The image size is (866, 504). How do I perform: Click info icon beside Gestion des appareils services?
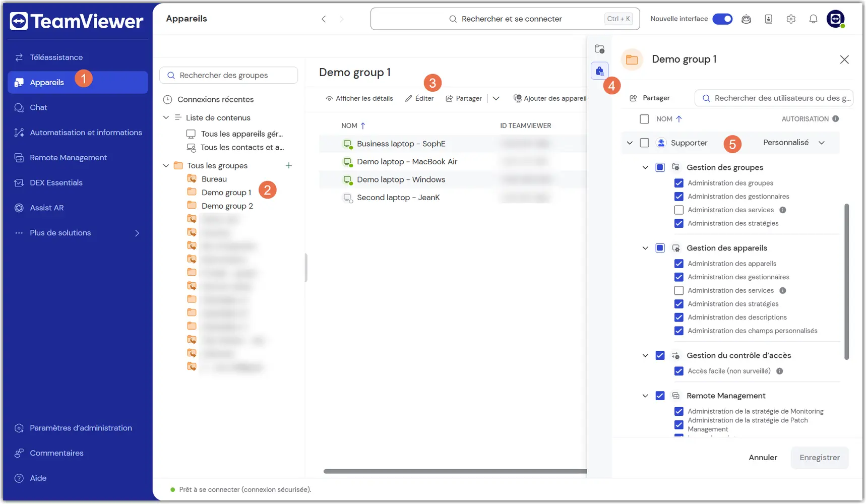click(x=783, y=291)
